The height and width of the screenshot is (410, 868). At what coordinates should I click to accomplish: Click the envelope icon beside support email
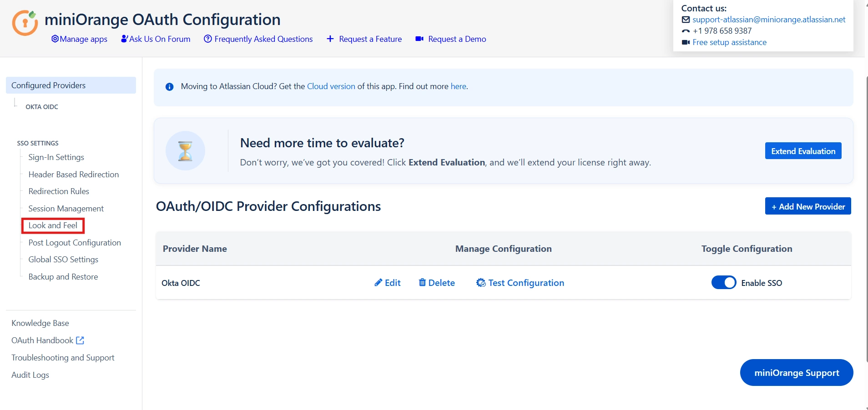pyautogui.click(x=686, y=20)
